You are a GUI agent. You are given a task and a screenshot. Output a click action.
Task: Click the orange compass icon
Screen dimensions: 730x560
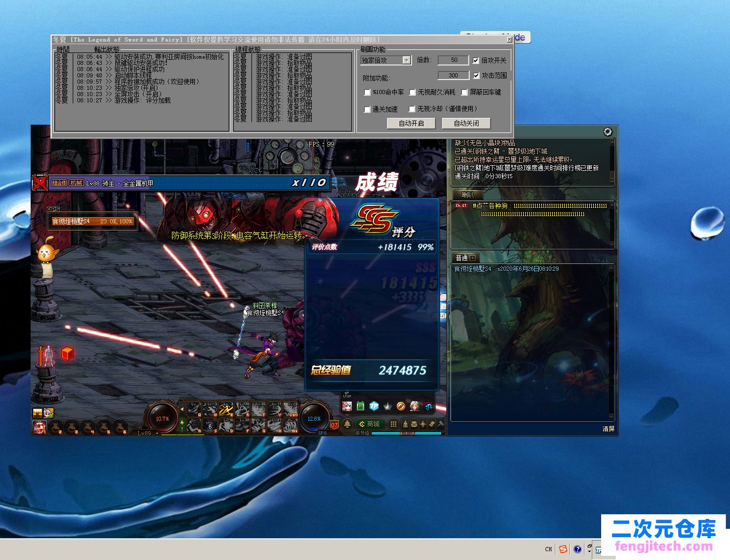click(x=401, y=406)
